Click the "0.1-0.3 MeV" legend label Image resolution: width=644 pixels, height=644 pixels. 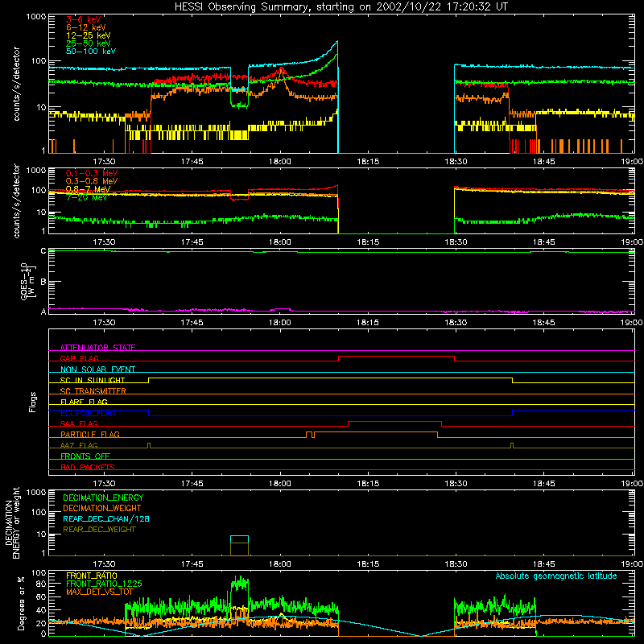point(92,173)
